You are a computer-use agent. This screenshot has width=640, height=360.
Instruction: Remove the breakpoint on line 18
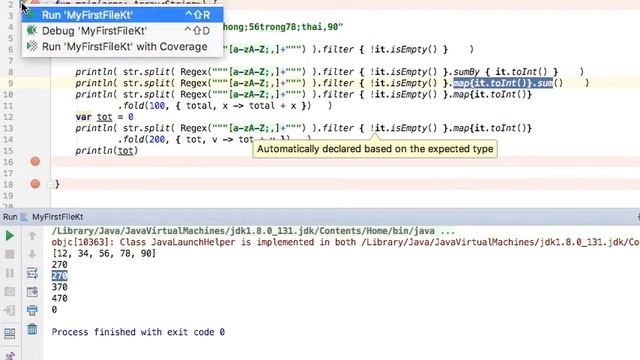coord(35,184)
